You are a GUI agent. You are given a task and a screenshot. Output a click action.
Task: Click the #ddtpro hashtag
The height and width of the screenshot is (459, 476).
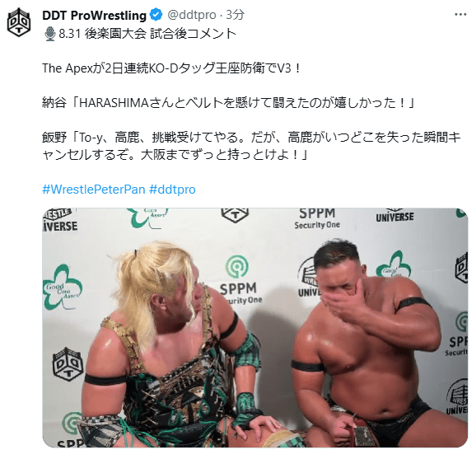coord(172,190)
